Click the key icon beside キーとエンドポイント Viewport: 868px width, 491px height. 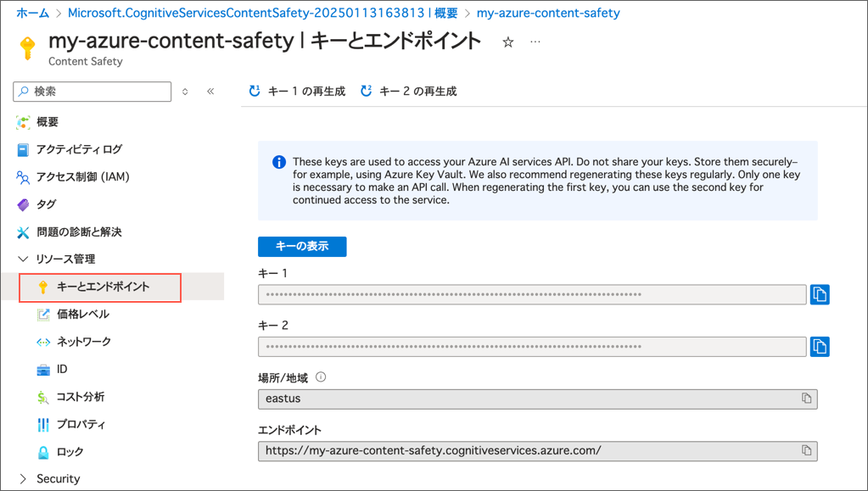pyautogui.click(x=43, y=287)
